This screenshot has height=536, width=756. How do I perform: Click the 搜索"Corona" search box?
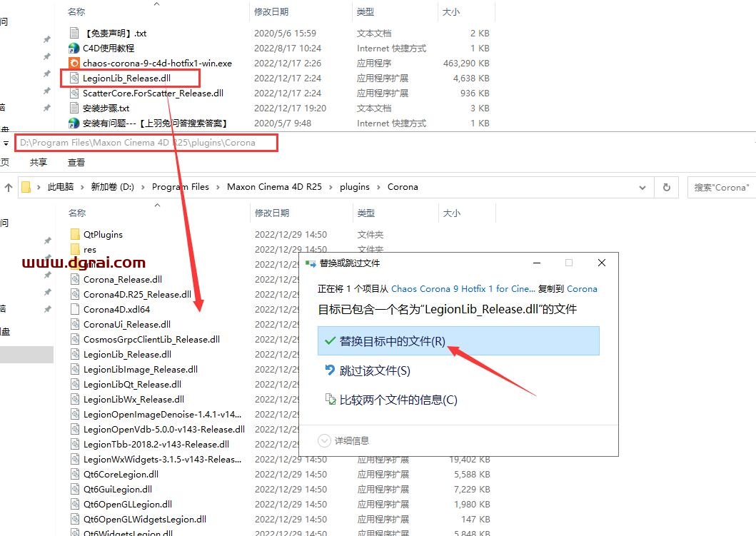tap(721, 187)
